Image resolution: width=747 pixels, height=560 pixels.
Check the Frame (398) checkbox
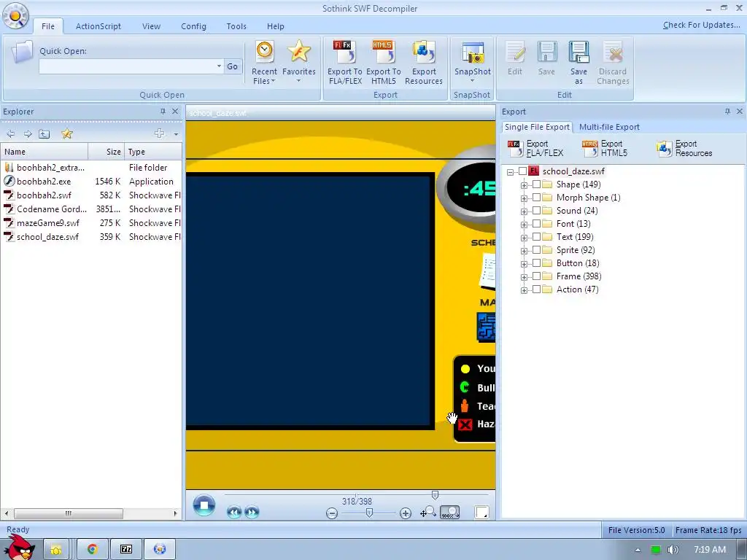point(536,276)
